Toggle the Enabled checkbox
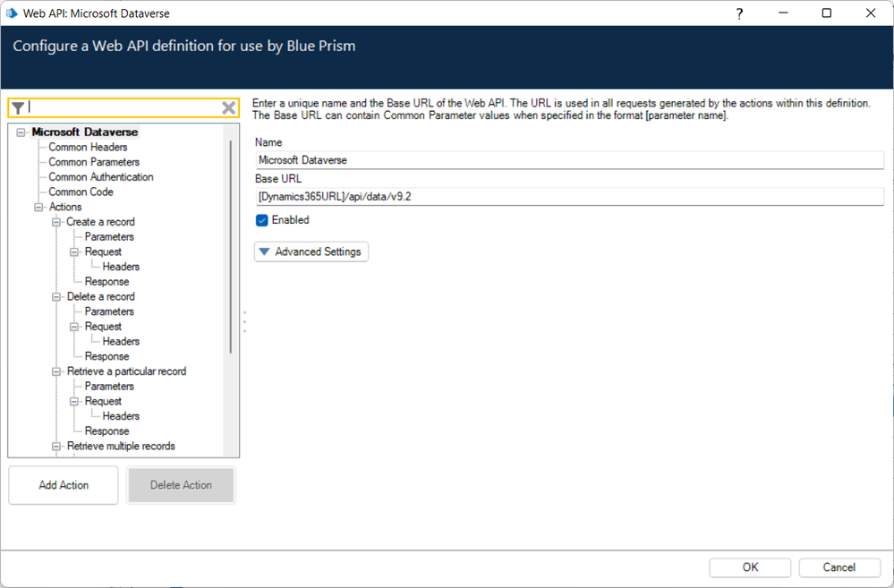Image resolution: width=894 pixels, height=588 pixels. point(262,220)
